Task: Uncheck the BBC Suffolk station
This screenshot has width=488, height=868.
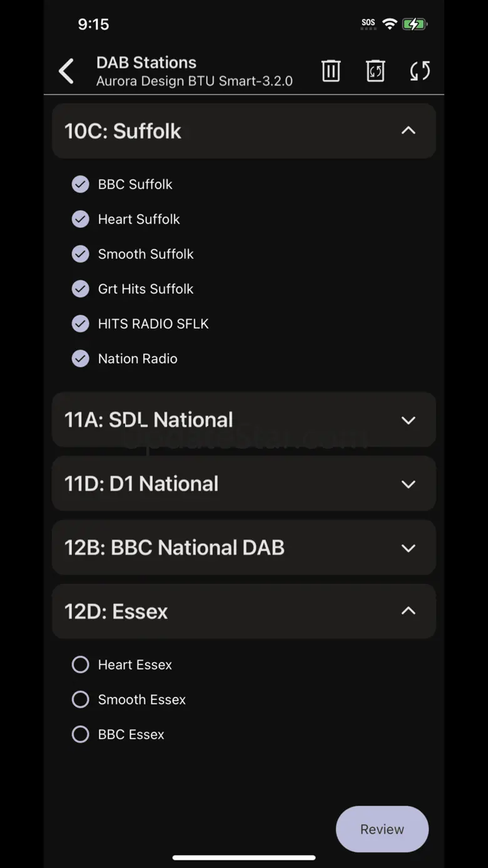Action: [81, 185]
